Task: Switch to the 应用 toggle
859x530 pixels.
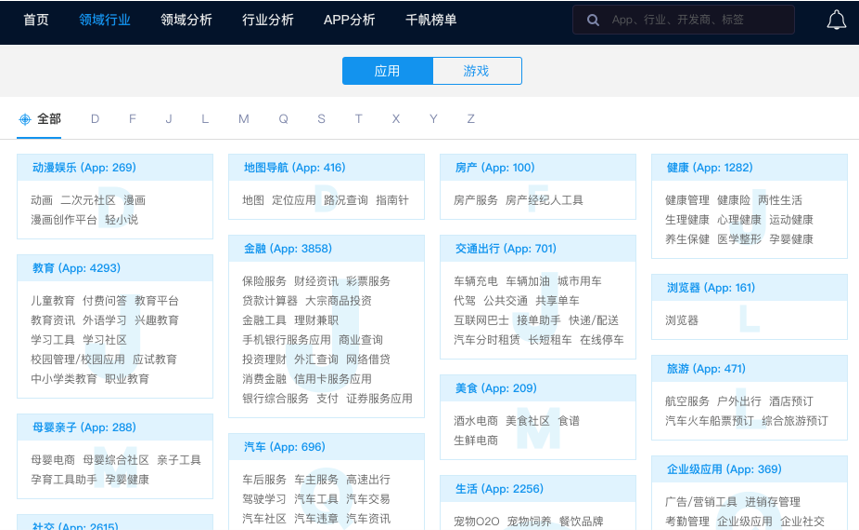Action: (387, 71)
